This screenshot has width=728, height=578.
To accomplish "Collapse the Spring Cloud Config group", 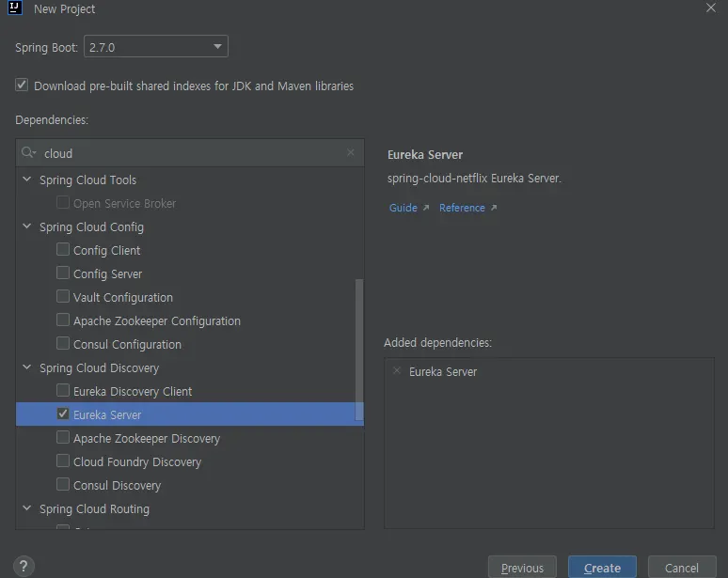I will click(x=27, y=227).
